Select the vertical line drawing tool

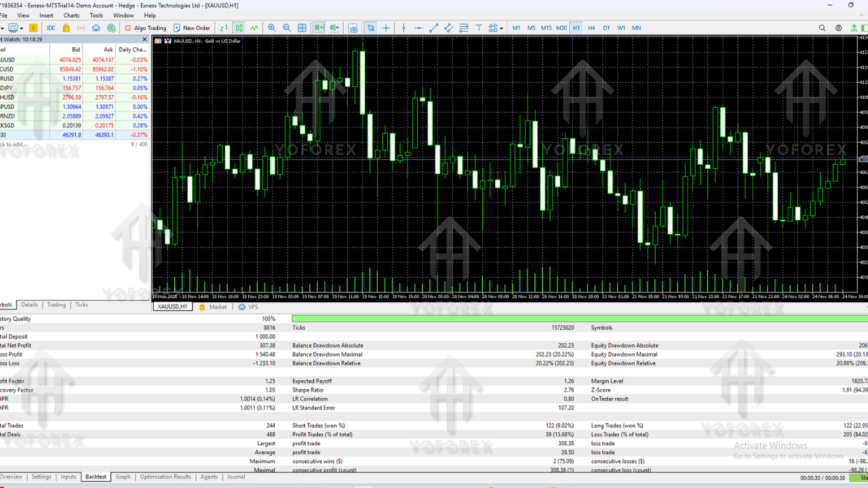(403, 28)
